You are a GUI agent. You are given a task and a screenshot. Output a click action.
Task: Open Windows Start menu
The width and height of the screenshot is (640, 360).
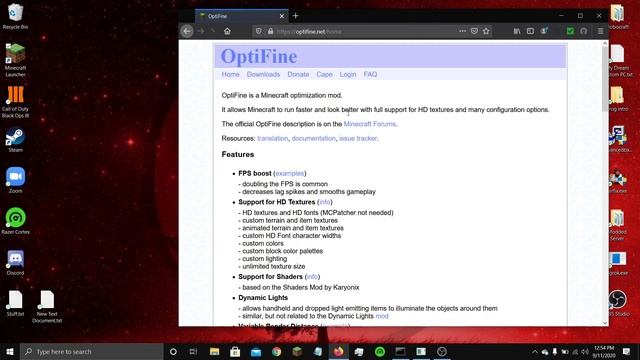click(x=10, y=351)
